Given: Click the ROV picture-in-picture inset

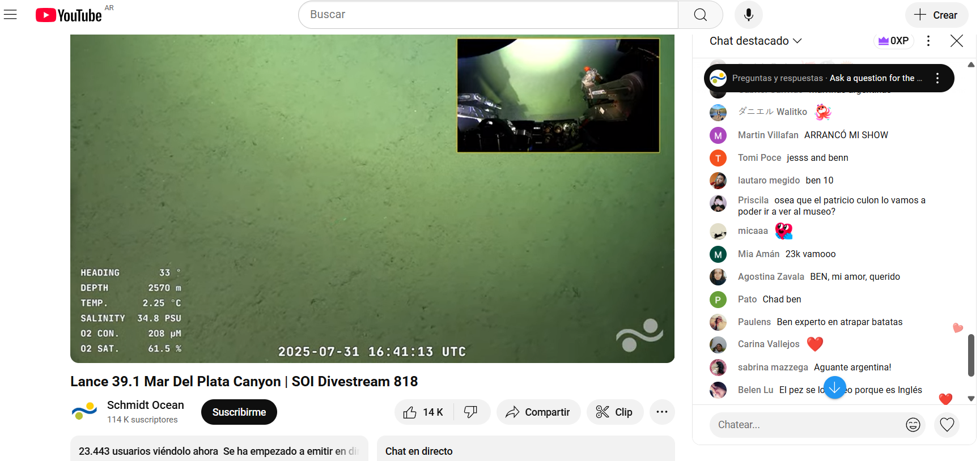Looking at the screenshot, I should [x=558, y=95].
